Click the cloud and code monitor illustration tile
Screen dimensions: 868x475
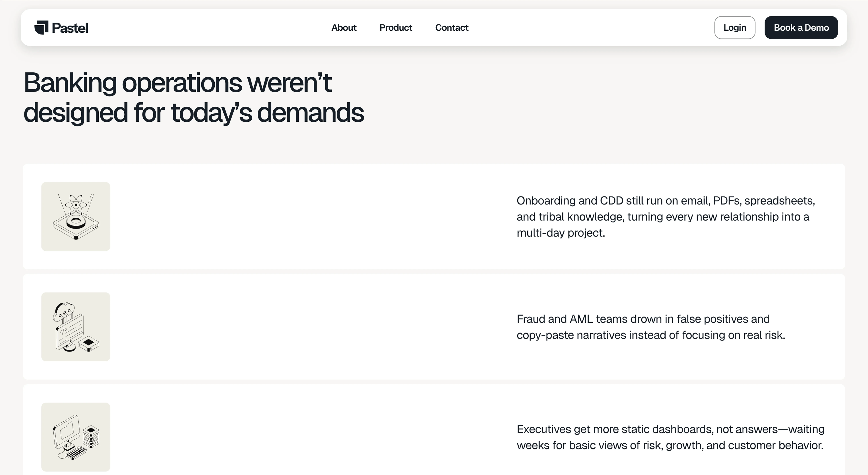point(76,327)
